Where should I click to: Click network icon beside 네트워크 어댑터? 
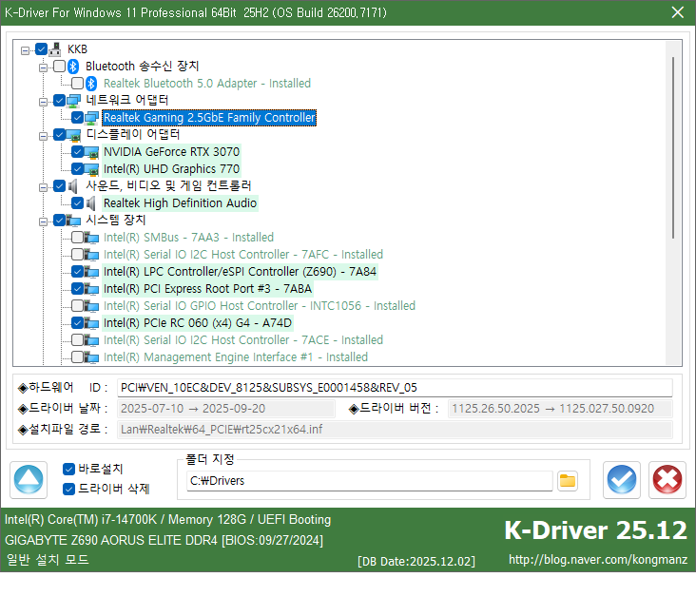(x=73, y=101)
